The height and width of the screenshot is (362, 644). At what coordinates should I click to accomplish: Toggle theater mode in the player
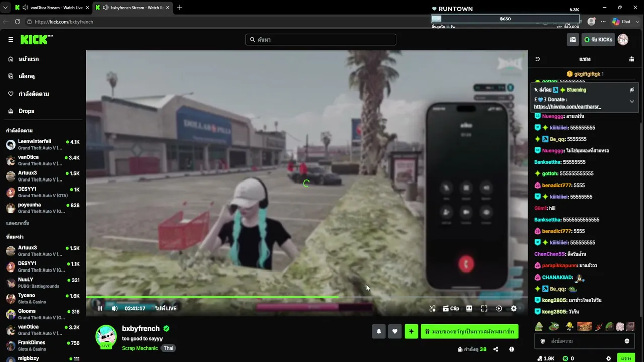(469, 308)
